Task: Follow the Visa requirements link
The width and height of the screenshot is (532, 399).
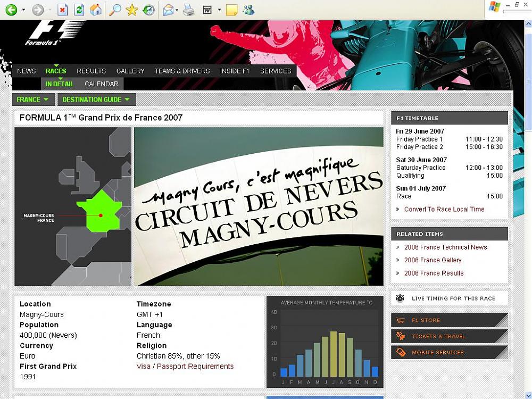Action: (x=143, y=367)
